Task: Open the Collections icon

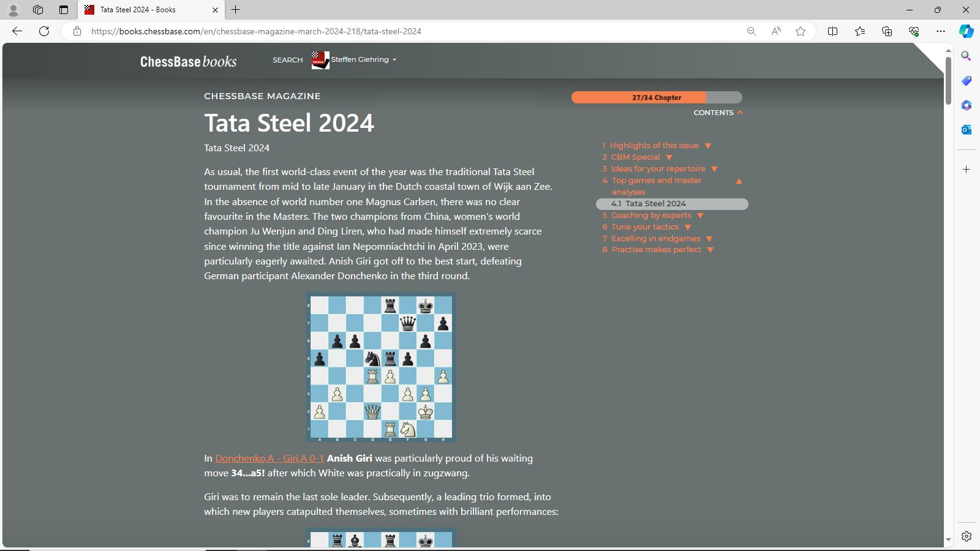Action: (887, 31)
